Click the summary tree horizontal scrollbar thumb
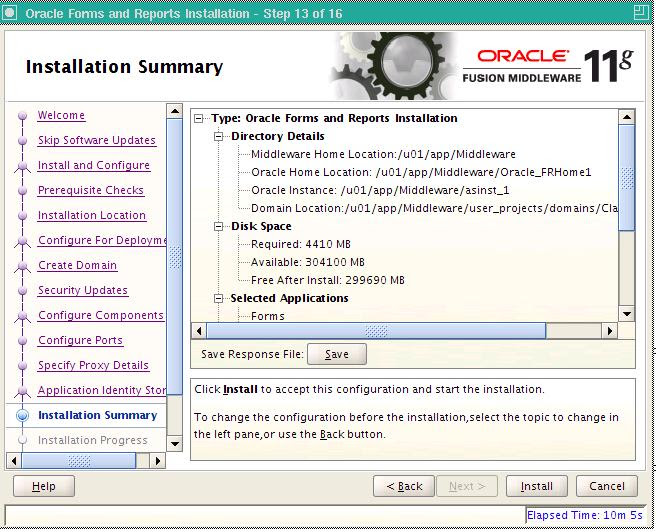The width and height of the screenshot is (656, 532). [x=376, y=331]
